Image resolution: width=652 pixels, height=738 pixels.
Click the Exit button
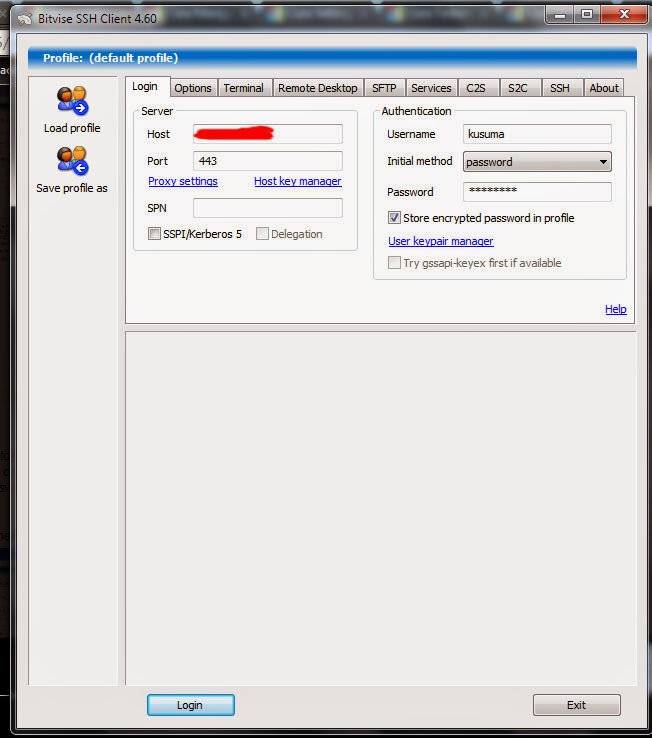(577, 705)
